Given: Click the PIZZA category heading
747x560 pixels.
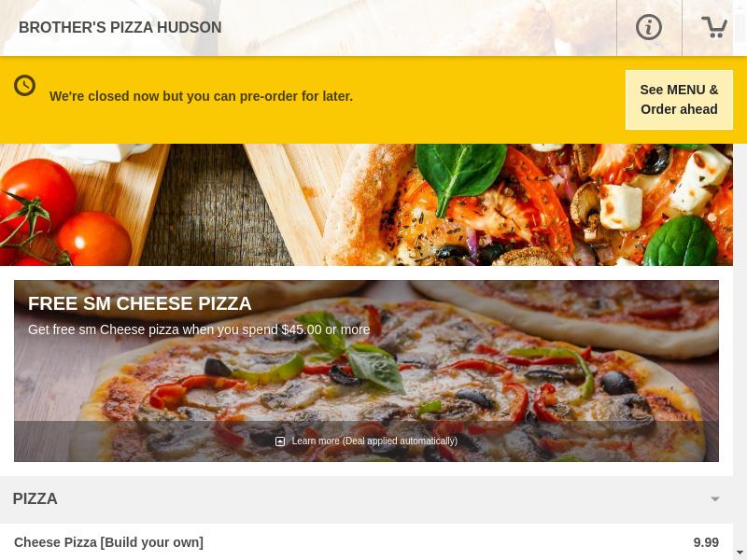Looking at the screenshot, I should click(35, 498).
